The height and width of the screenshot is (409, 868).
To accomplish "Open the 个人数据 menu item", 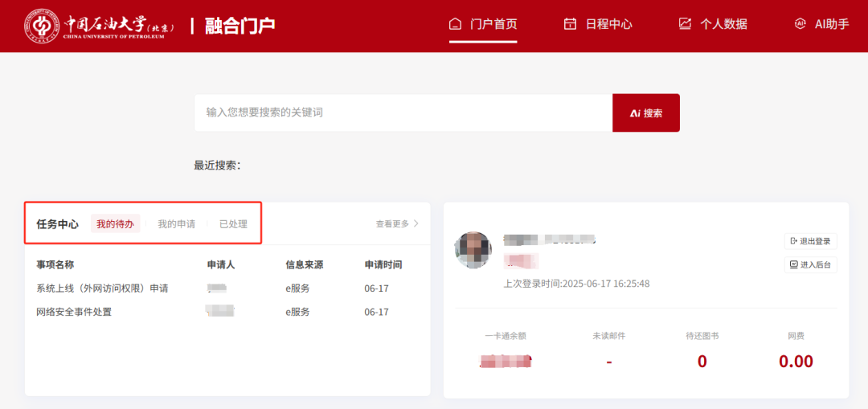I will (723, 24).
